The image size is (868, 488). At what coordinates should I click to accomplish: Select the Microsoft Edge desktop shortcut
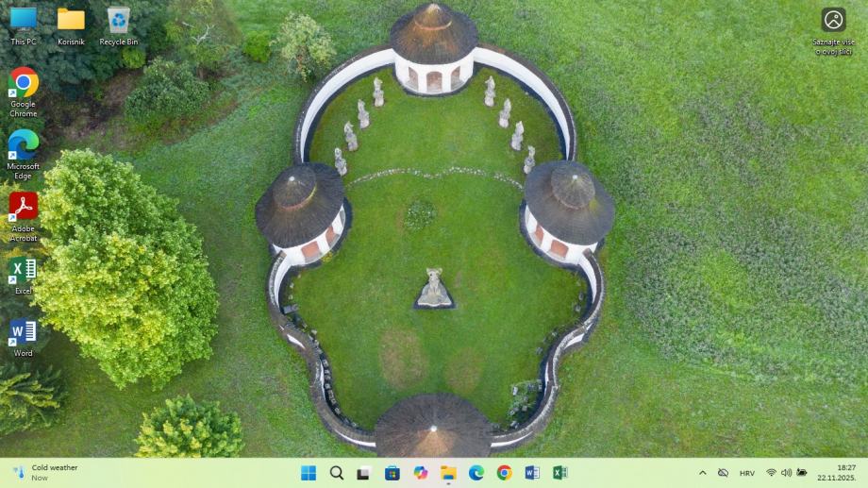pos(24,154)
